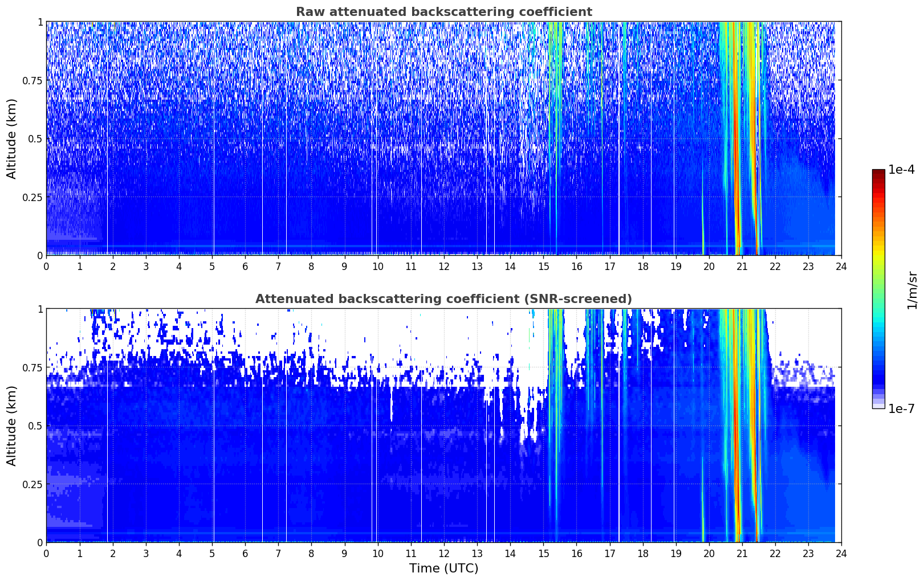
Task: Click the '1e-4' colorbar maximum label
Action: [901, 170]
